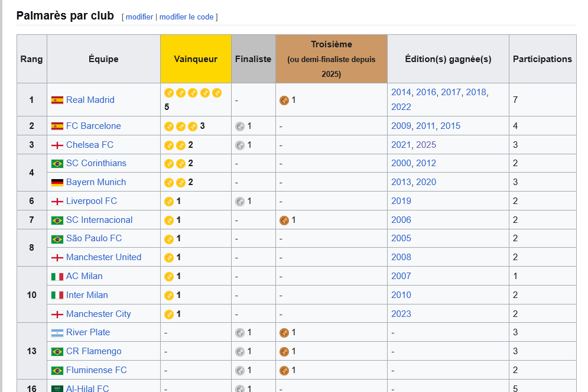Click the England flag beside Manchester City

(x=57, y=314)
